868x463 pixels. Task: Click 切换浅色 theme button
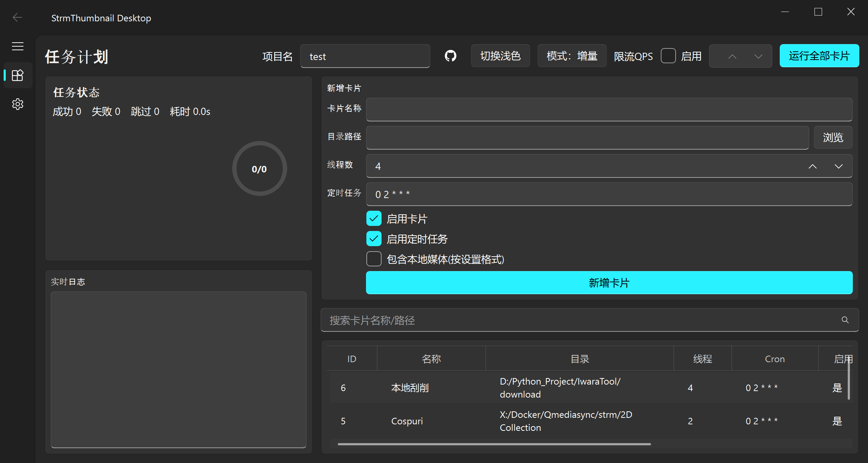(500, 56)
